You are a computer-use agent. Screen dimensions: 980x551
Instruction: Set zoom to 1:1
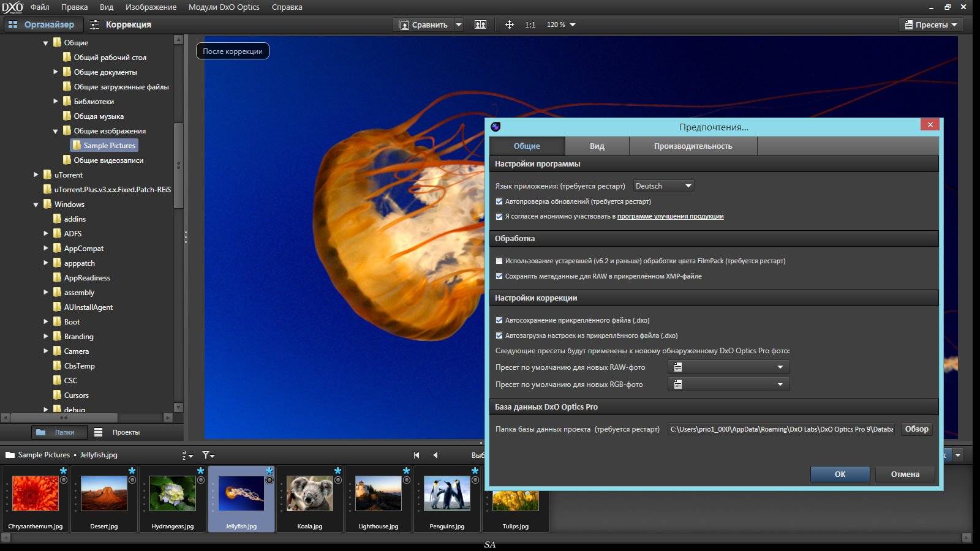click(x=530, y=24)
